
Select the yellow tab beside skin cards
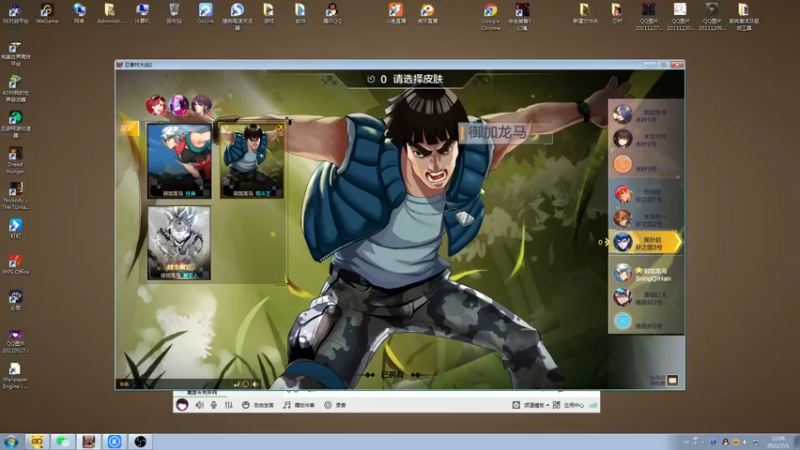129,128
